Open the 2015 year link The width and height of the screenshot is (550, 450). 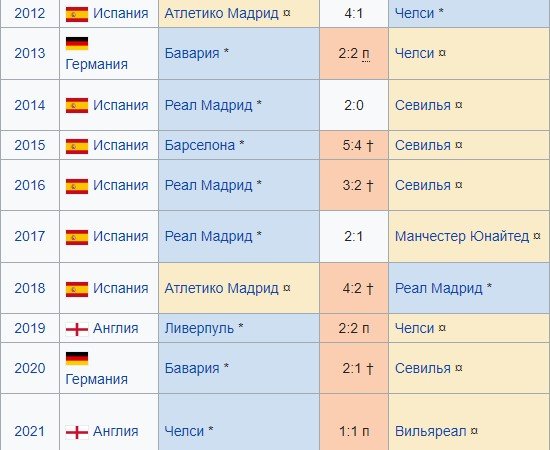coord(30,145)
